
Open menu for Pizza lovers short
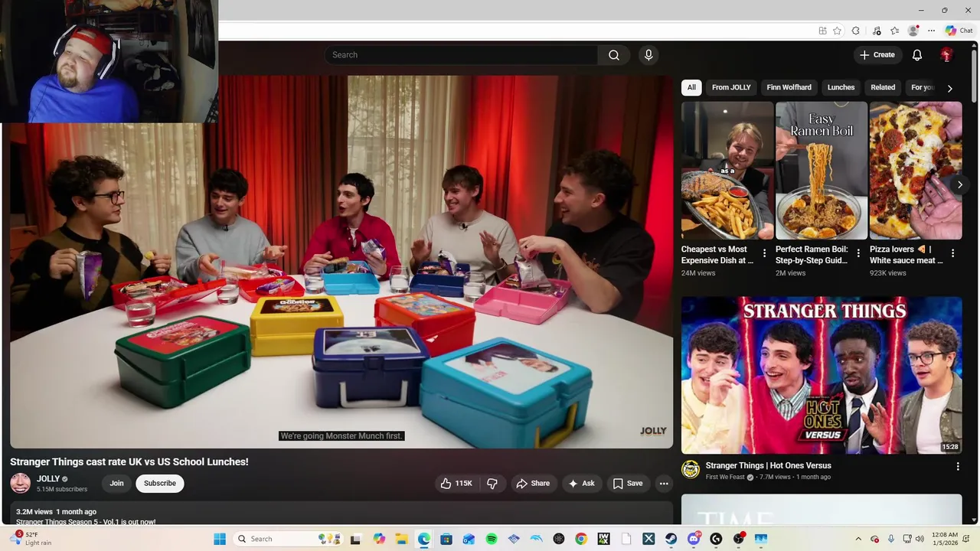[952, 253]
